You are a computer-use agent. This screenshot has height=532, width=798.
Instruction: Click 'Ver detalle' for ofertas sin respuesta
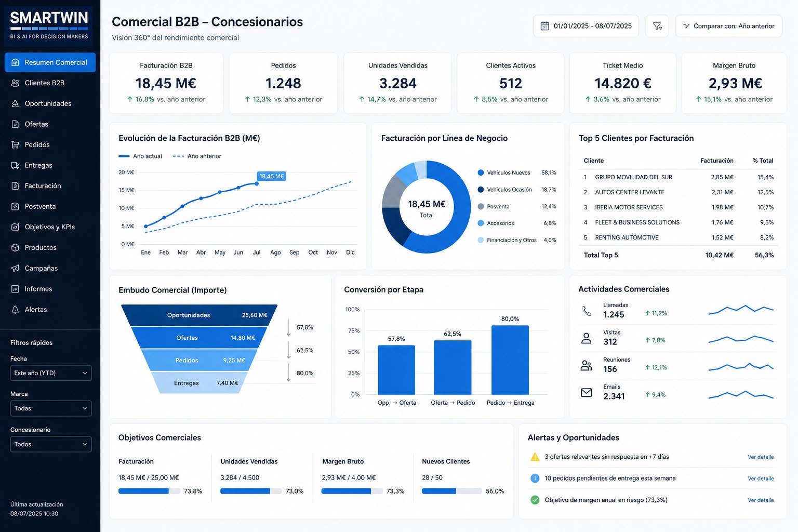point(761,457)
